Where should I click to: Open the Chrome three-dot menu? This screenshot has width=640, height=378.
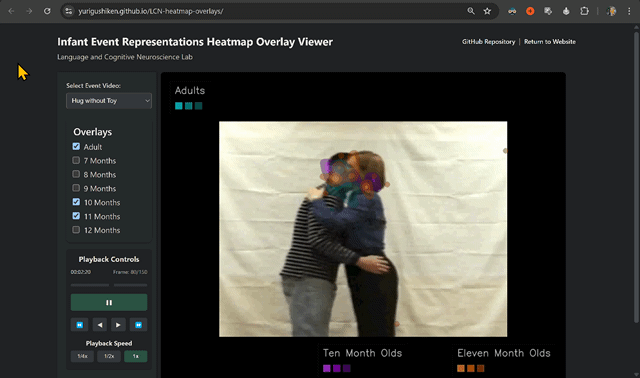click(x=629, y=11)
